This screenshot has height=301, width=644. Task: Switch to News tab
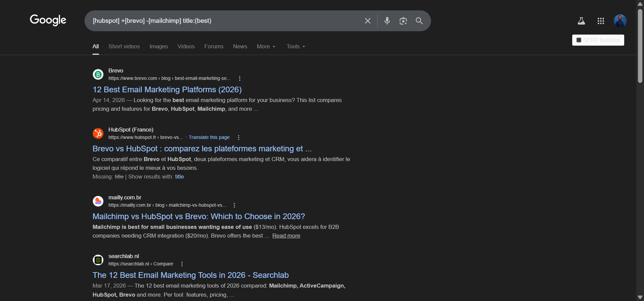coord(240,46)
